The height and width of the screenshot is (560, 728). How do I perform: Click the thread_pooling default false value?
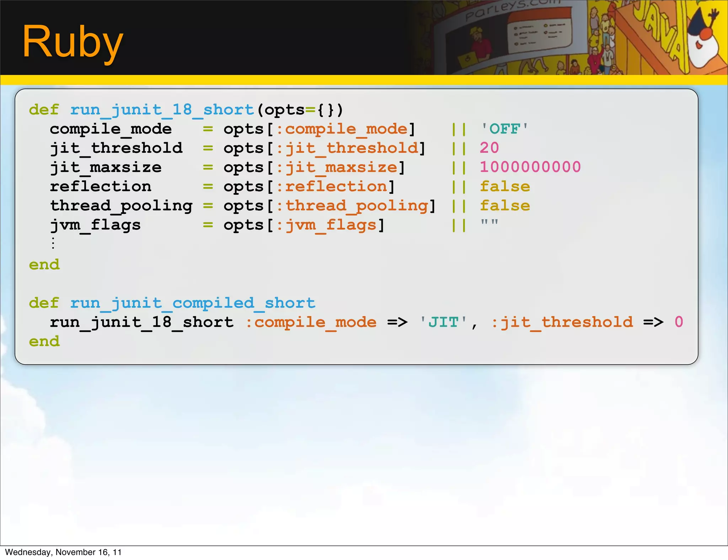(x=505, y=206)
